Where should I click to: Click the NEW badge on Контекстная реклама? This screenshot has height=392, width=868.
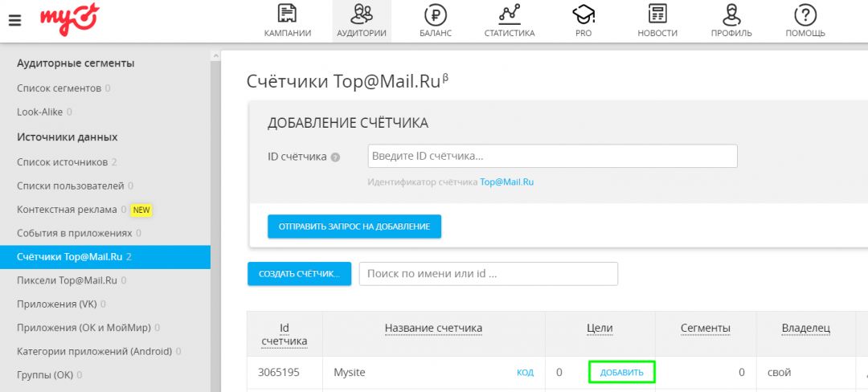[141, 210]
